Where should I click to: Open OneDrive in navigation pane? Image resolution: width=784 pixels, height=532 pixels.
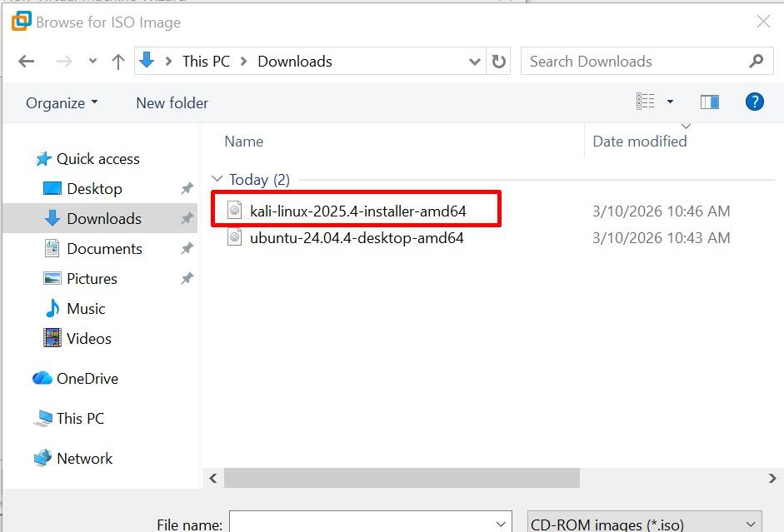click(x=87, y=379)
